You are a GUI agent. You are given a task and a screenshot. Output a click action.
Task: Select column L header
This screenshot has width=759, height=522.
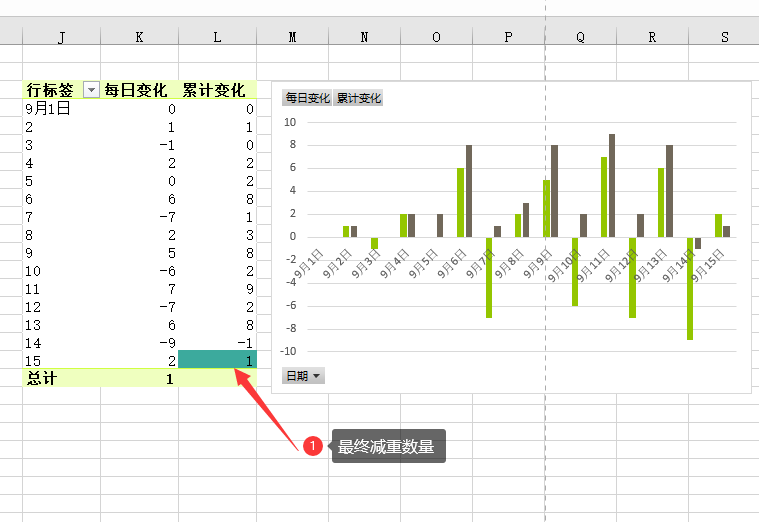pos(217,37)
